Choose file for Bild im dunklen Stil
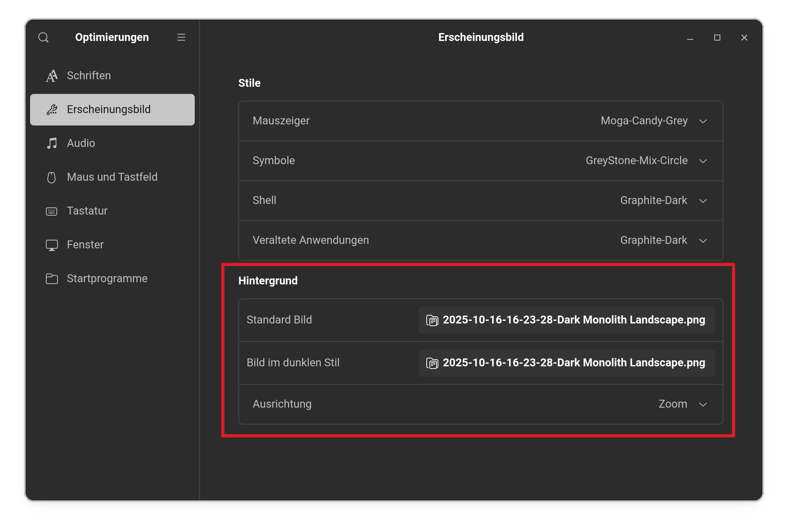 coord(567,363)
